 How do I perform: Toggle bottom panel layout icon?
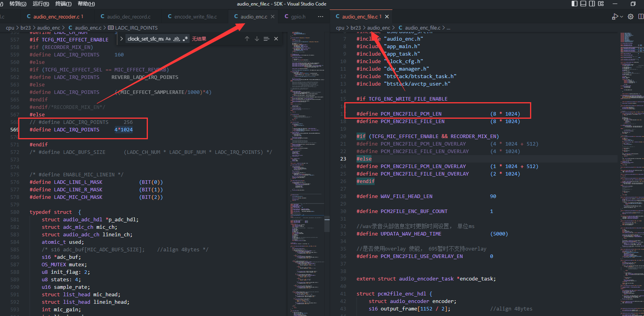tap(583, 4)
